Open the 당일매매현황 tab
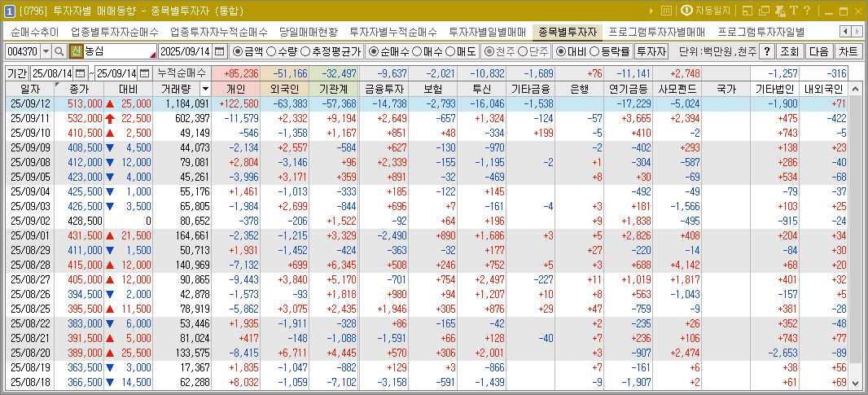 (308, 32)
